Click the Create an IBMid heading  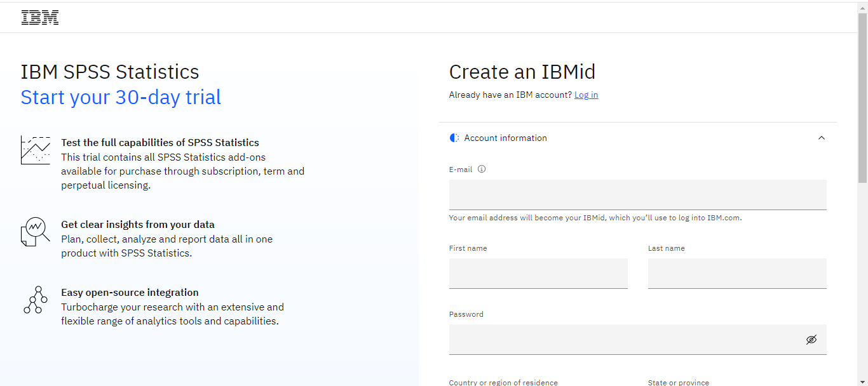[522, 72]
